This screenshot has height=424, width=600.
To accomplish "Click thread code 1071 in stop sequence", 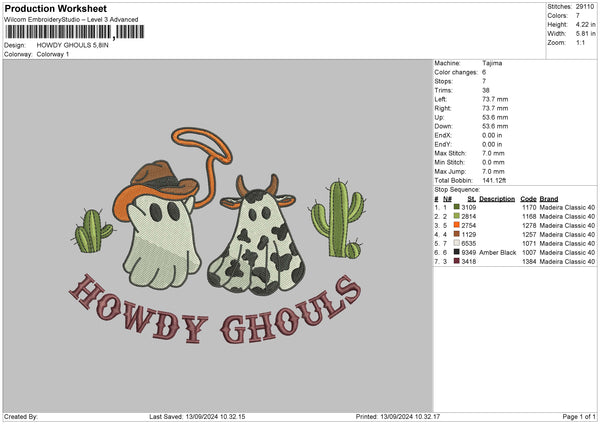I will pos(529,243).
